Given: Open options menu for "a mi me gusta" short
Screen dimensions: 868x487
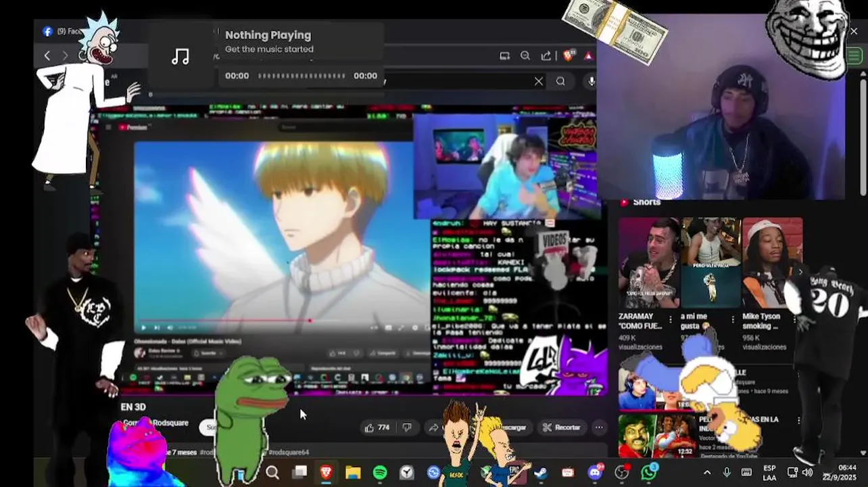Looking at the screenshot, I should [x=732, y=319].
